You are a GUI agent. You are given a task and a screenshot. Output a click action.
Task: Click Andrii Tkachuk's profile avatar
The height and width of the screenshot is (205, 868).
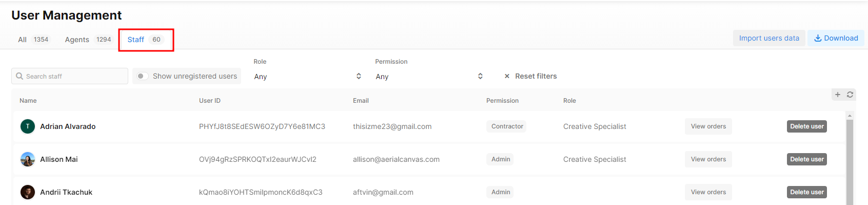(x=28, y=192)
